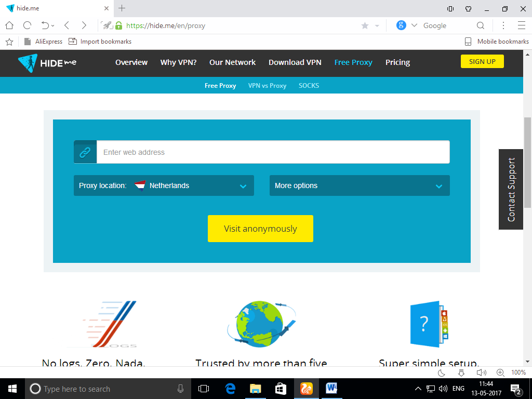Click the chain link icon
This screenshot has width=532, height=399.
(x=85, y=152)
